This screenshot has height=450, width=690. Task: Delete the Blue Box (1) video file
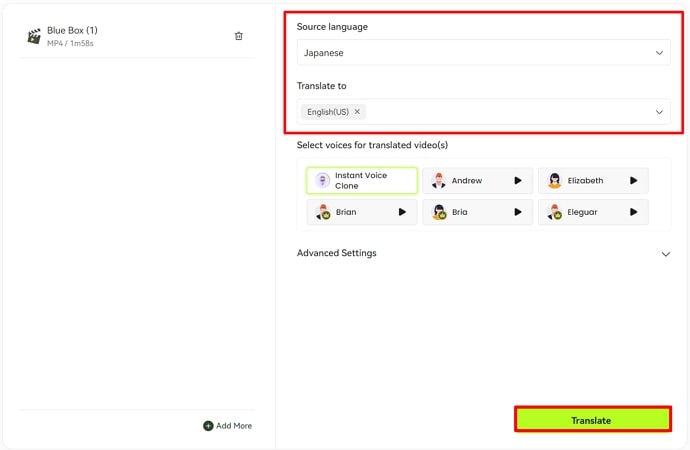(x=239, y=36)
